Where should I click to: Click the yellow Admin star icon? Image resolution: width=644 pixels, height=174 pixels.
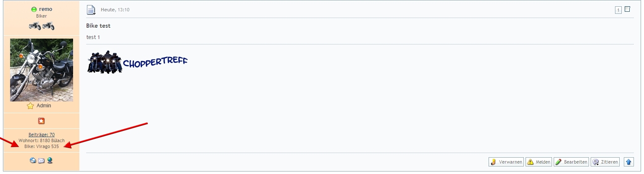click(30, 106)
